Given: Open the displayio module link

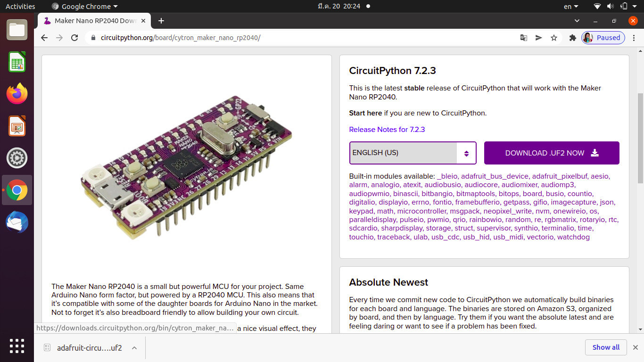Looking at the screenshot, I should click(x=393, y=202).
